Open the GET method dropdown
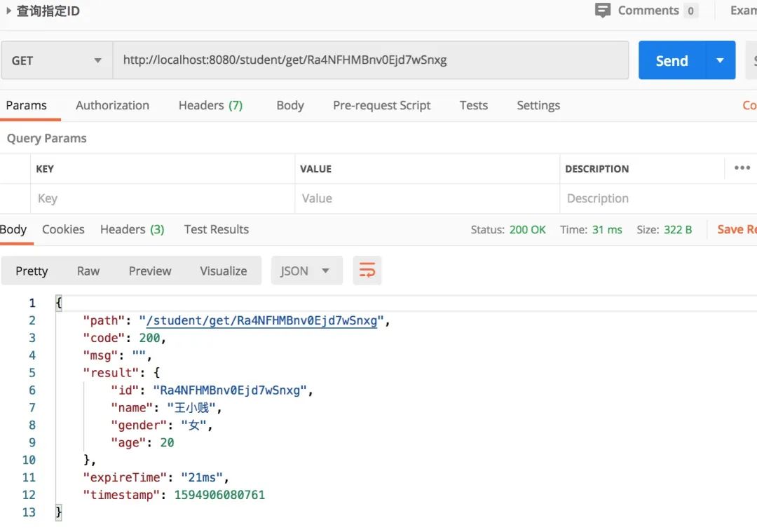The width and height of the screenshot is (757, 532). (56, 60)
